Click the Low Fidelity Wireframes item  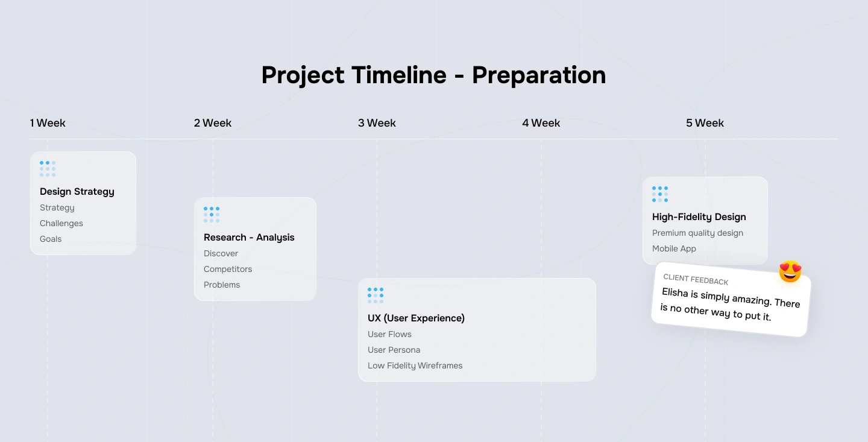tap(415, 365)
